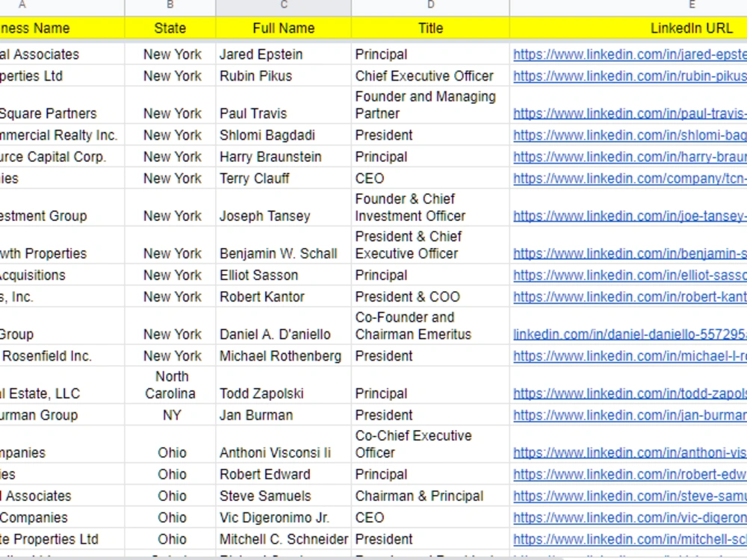The width and height of the screenshot is (747, 560).
Task: Select the NY state cell for Jan Burman
Action: point(170,415)
